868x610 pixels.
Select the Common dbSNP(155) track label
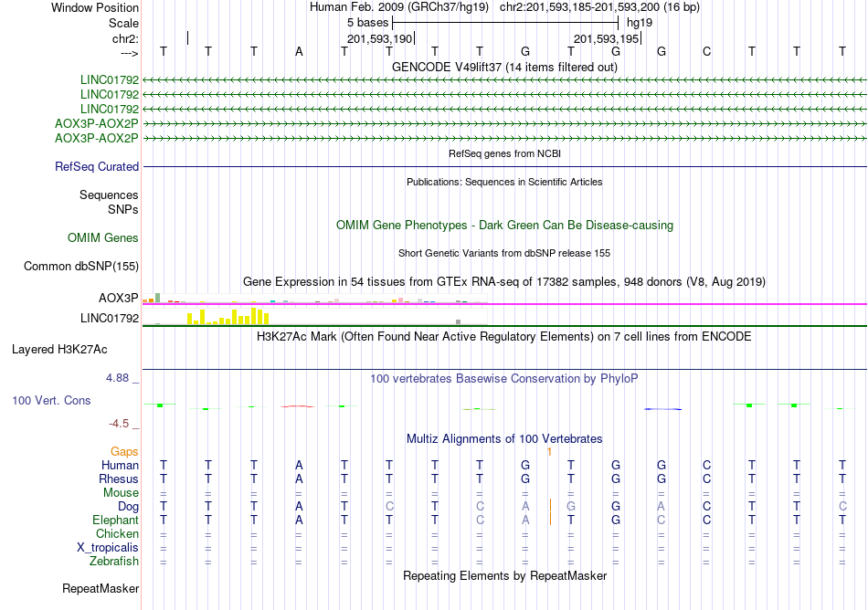(80, 266)
